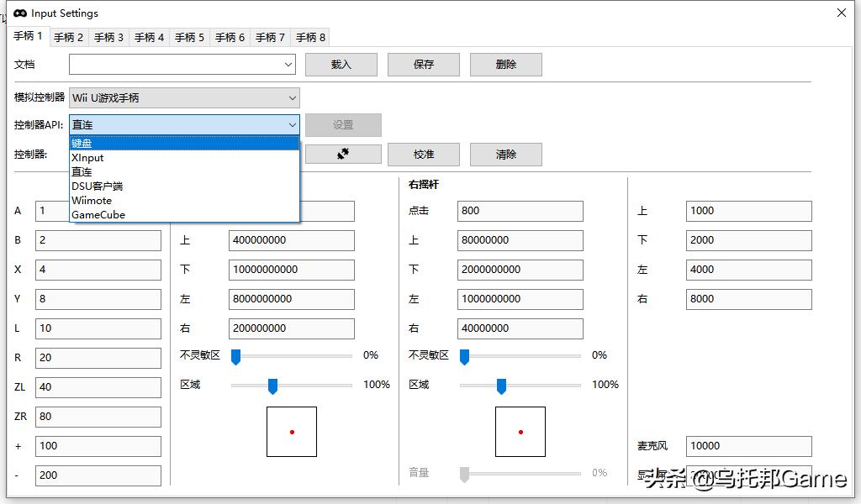Image resolution: width=861 pixels, height=504 pixels.
Task: Click the 载入 load button
Action: tap(341, 65)
